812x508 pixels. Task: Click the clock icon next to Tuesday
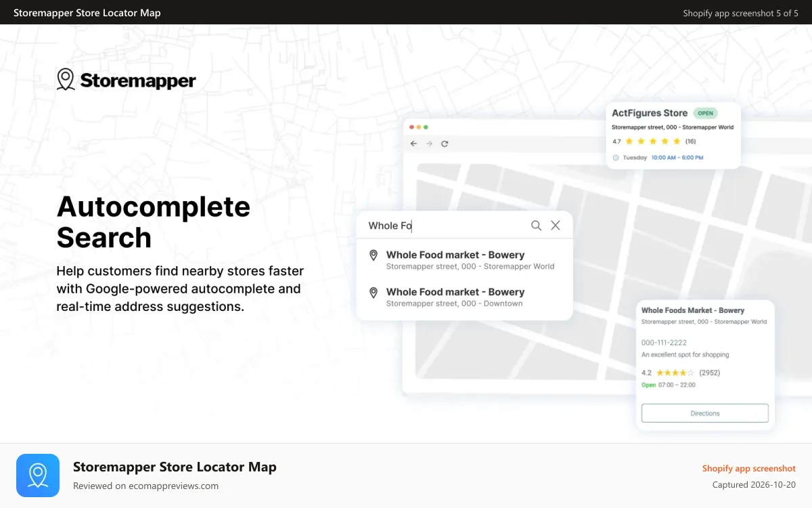click(x=616, y=157)
